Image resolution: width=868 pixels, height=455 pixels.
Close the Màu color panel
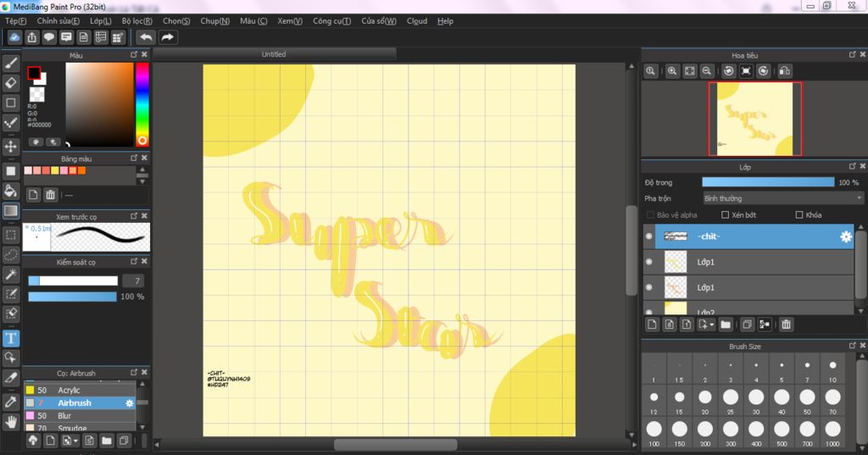coord(144,54)
